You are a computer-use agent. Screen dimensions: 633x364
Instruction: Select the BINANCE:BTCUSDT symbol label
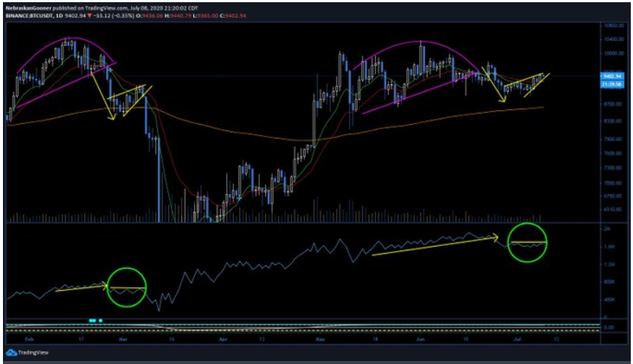pyautogui.click(x=28, y=16)
